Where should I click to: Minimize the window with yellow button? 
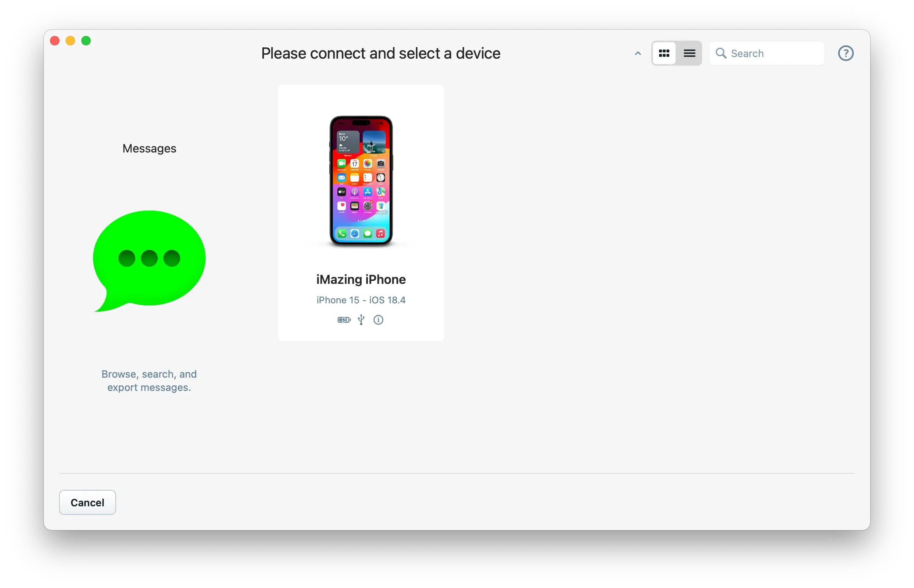(x=70, y=41)
